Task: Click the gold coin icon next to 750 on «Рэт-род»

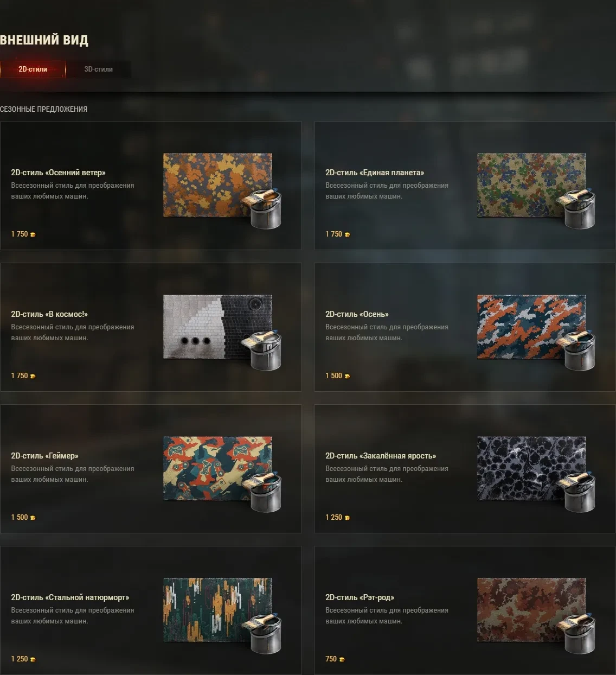Action: [x=342, y=659]
